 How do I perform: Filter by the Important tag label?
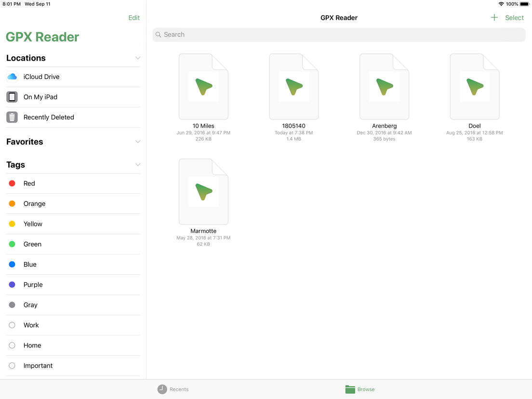38,366
